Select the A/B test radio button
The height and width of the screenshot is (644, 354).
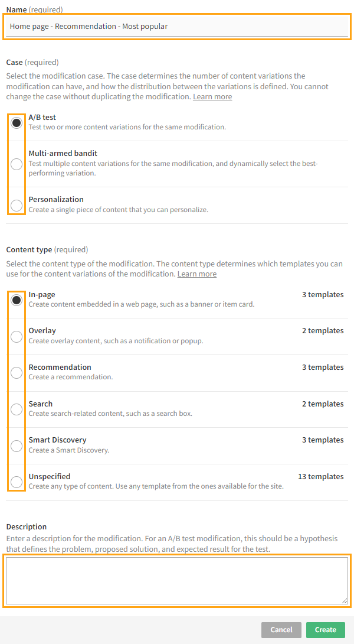17,123
